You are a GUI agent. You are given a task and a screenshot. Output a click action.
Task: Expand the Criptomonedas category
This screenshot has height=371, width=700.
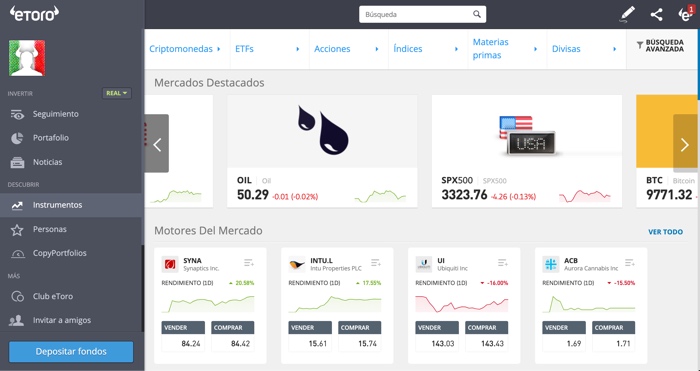pyautogui.click(x=185, y=49)
